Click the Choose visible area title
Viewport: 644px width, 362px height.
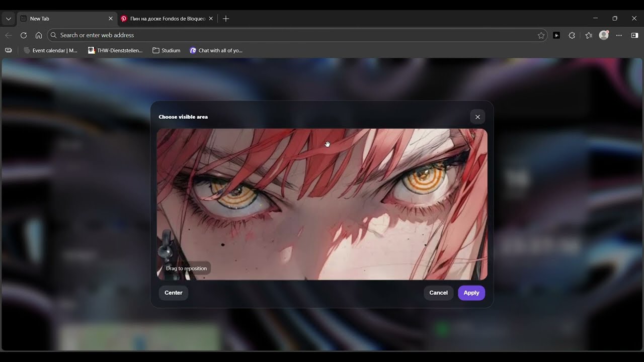[x=183, y=117]
